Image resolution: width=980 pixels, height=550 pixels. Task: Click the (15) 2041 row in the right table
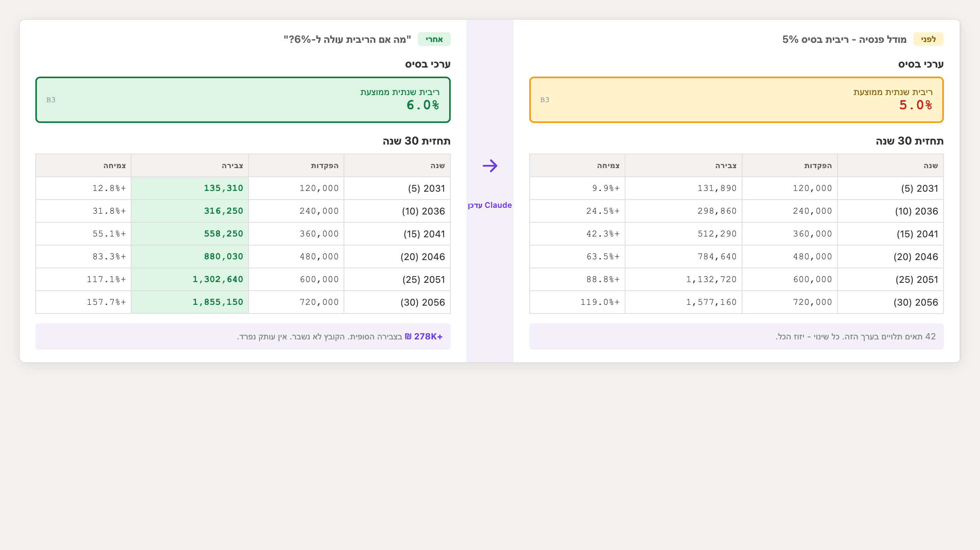tap(736, 234)
